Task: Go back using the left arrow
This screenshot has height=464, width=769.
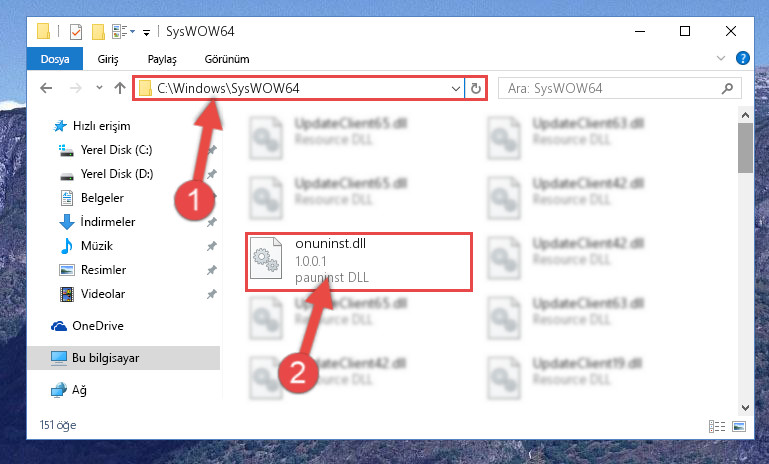Action: 46,88
